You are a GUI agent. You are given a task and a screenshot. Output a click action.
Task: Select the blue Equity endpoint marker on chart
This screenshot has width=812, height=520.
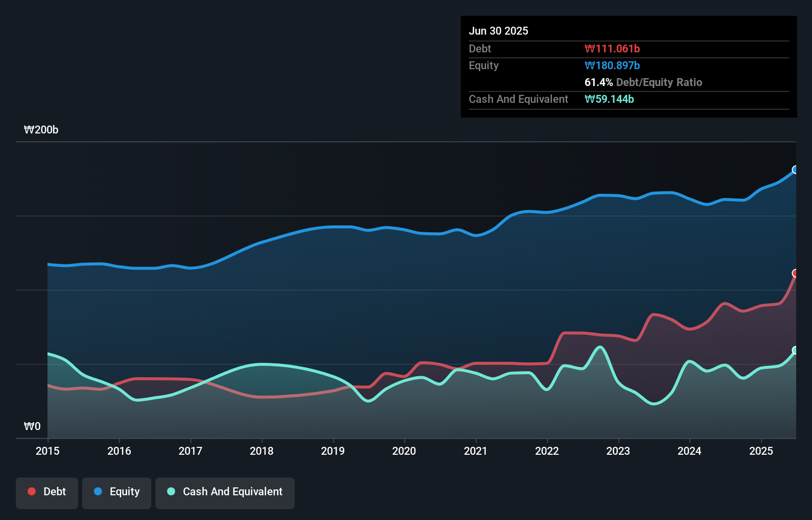[795, 170]
